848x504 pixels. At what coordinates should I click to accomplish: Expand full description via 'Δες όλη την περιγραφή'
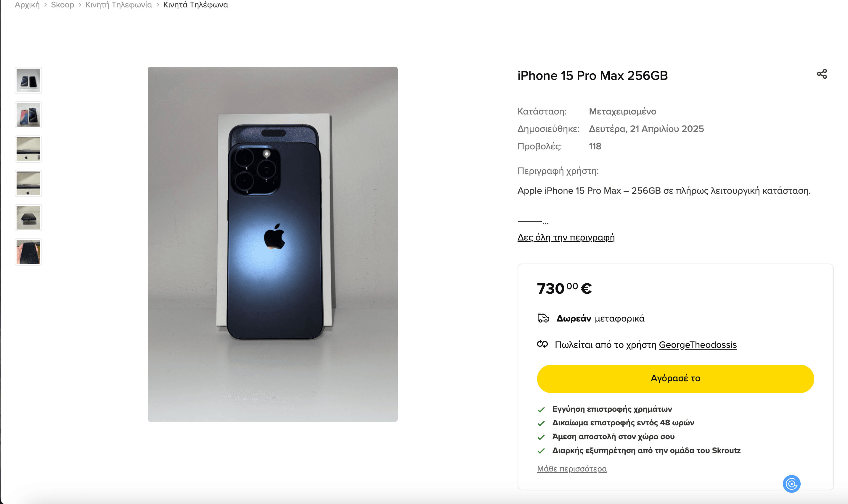pyautogui.click(x=566, y=238)
